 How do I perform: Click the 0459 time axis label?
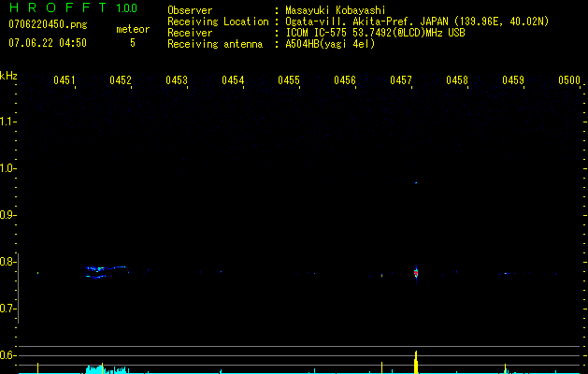(513, 80)
